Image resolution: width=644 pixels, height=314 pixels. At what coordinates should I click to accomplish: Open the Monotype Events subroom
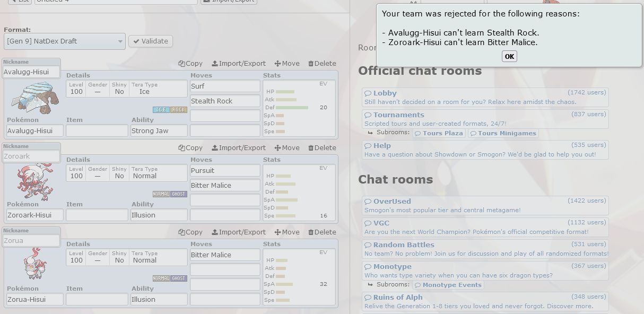448,285
